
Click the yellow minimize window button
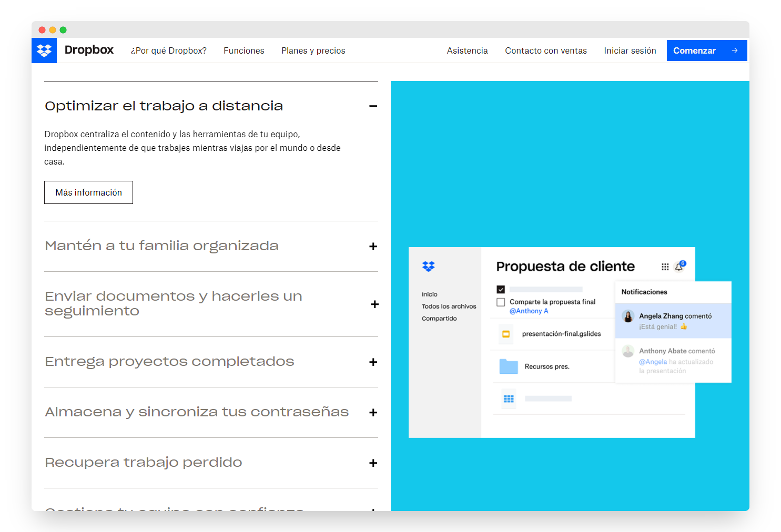point(53,30)
